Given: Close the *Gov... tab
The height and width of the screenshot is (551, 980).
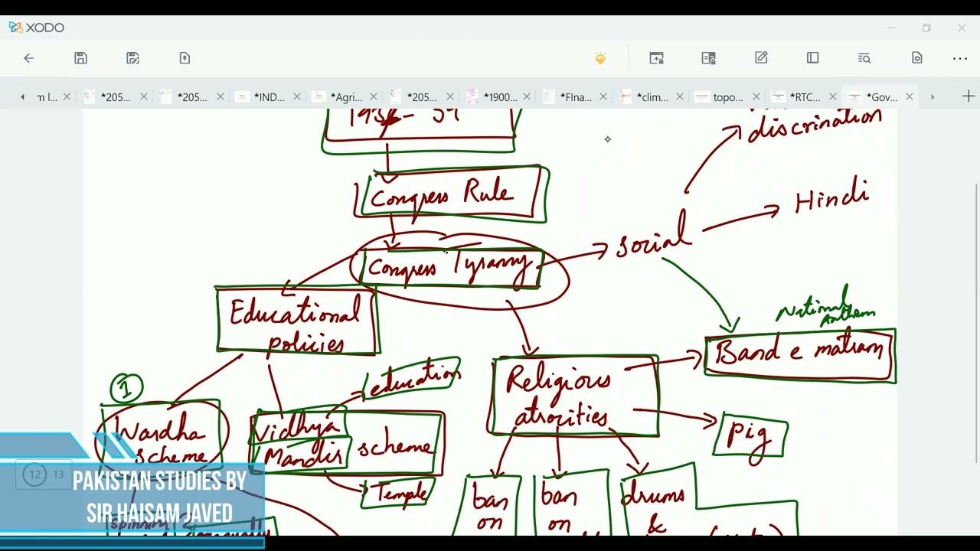Looking at the screenshot, I should point(910,97).
